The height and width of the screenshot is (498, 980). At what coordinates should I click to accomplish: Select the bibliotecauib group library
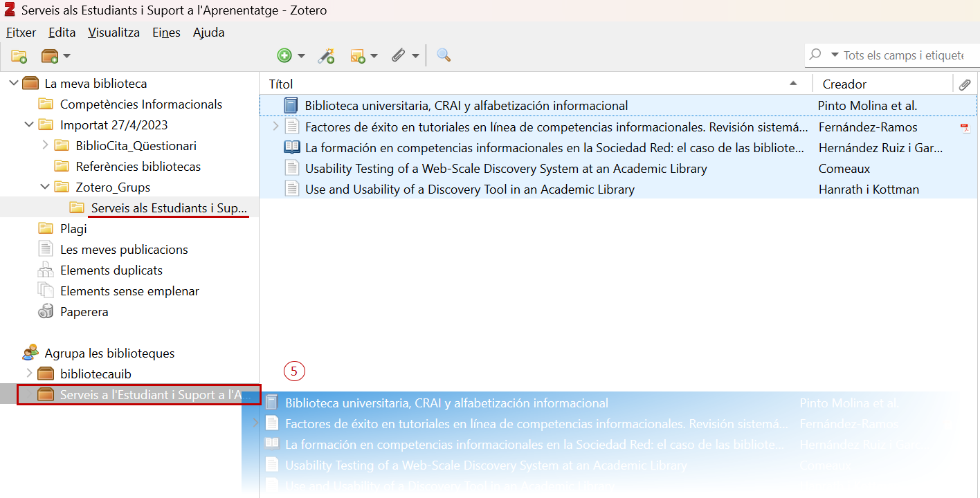(x=96, y=374)
